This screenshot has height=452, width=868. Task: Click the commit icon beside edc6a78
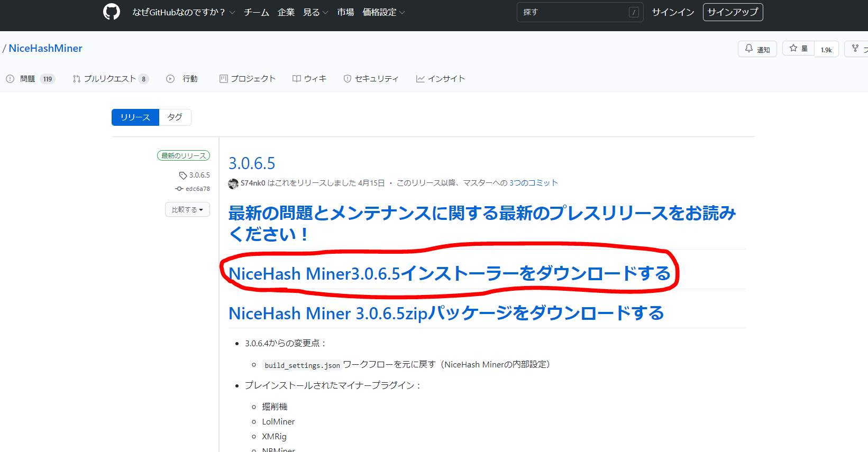tap(179, 189)
